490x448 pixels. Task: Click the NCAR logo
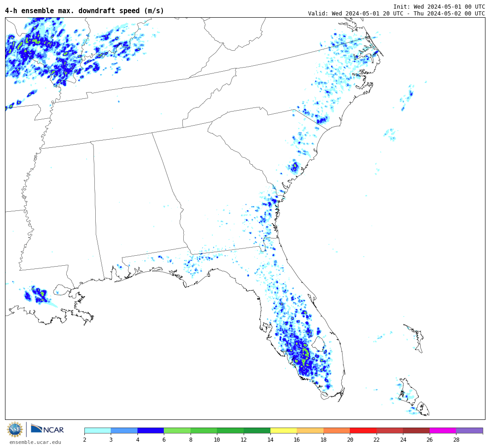[47, 429]
